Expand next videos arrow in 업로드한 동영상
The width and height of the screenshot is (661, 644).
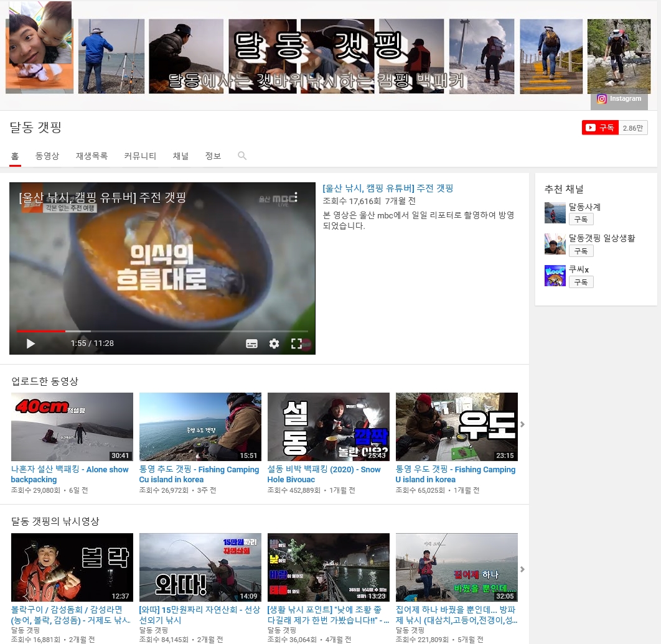pos(523,425)
